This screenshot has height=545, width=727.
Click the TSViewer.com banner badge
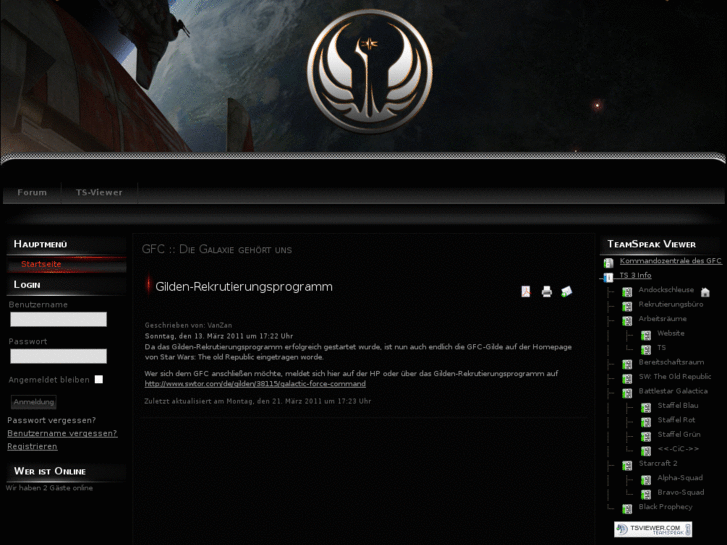(x=653, y=529)
